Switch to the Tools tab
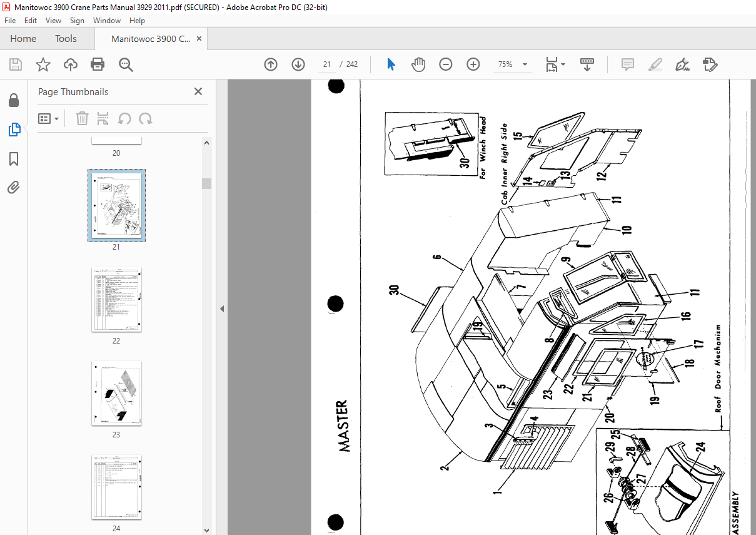The width and height of the screenshot is (756, 535). click(x=66, y=39)
